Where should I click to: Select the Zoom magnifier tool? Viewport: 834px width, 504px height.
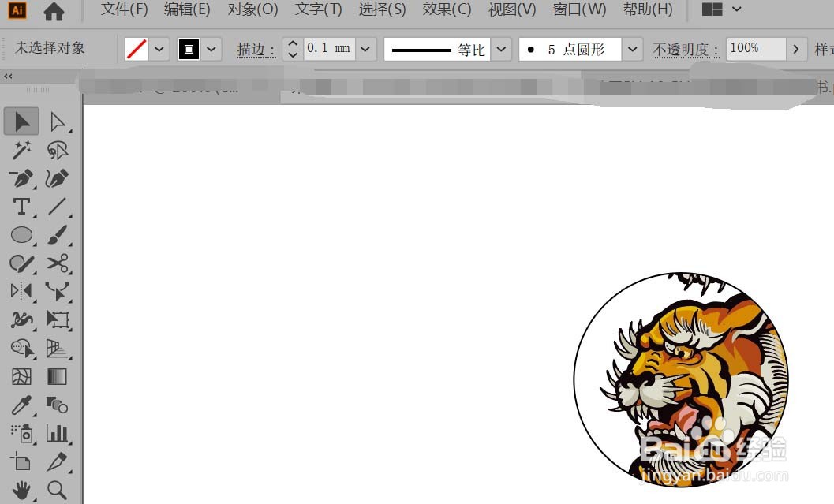pos(57,490)
